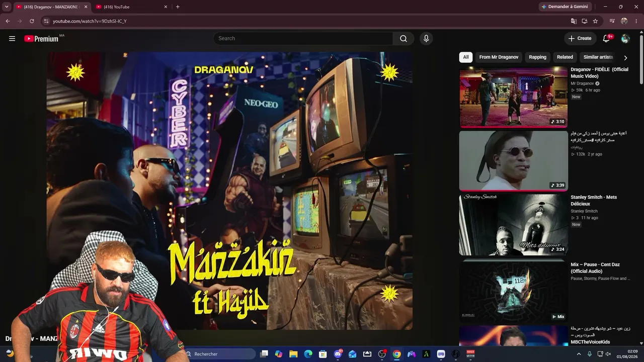Open Microsoft Store from the taskbar
Viewport: 644px width, 362px height.
pos(323,354)
